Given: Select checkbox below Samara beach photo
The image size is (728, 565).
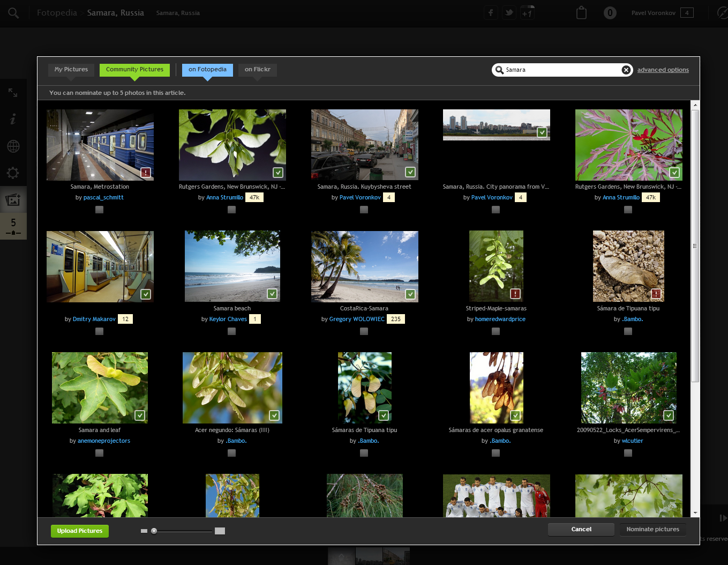Looking at the screenshot, I should point(231,331).
